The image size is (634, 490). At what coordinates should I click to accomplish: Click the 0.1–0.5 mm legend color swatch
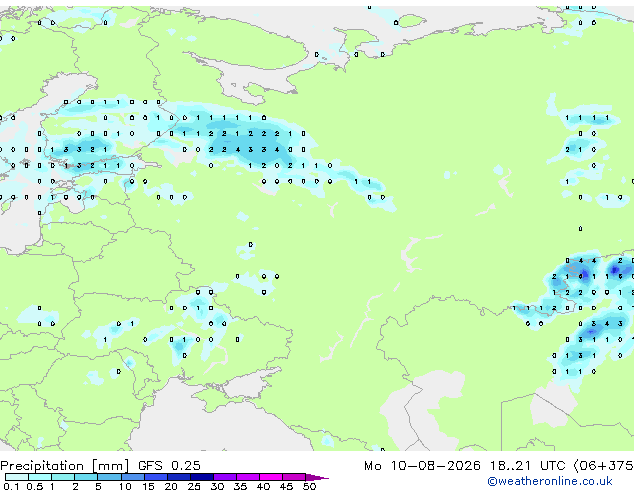point(17,477)
